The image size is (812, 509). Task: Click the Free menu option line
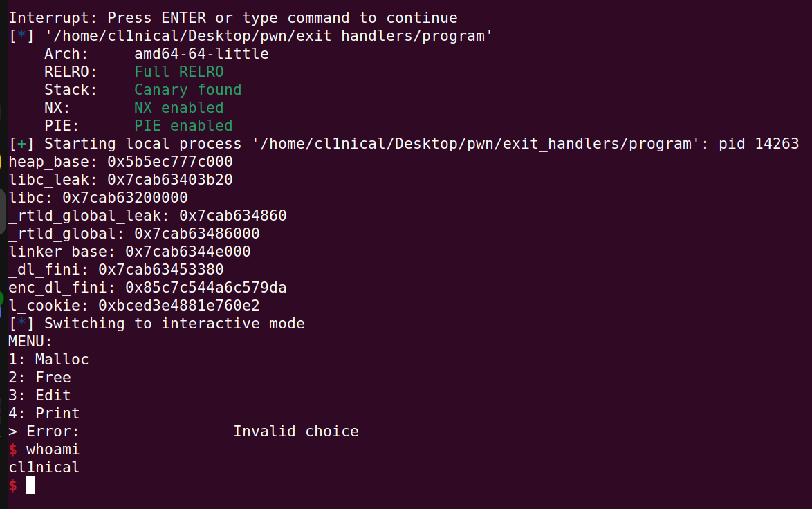coord(39,378)
